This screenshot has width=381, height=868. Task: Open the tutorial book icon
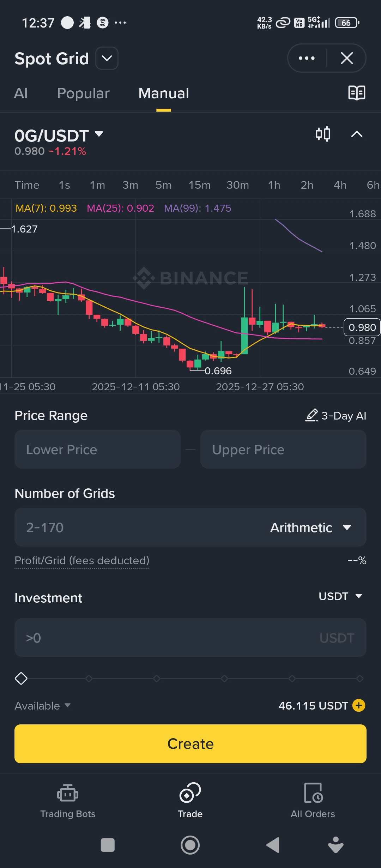coord(357,93)
